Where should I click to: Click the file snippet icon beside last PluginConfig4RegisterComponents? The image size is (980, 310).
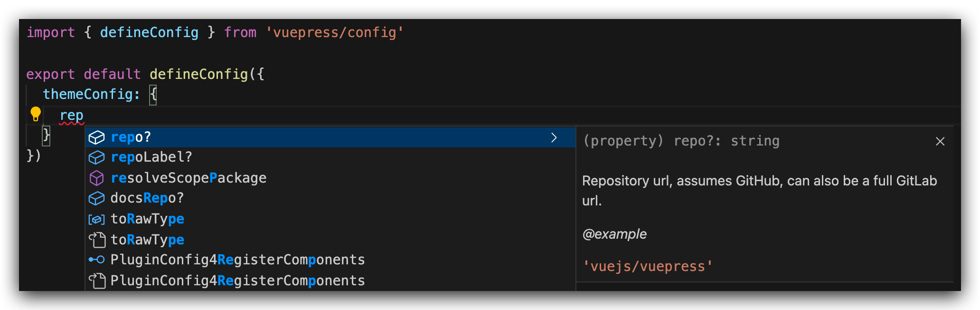97,281
